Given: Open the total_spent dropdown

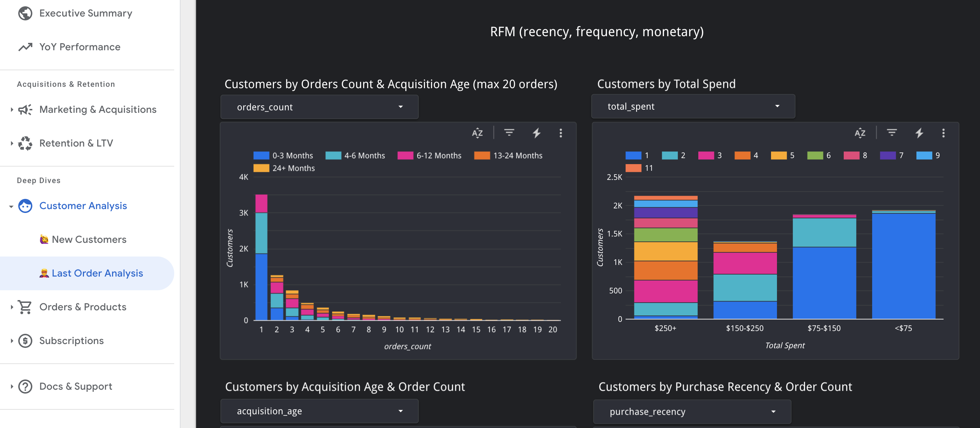Looking at the screenshot, I should coord(693,106).
